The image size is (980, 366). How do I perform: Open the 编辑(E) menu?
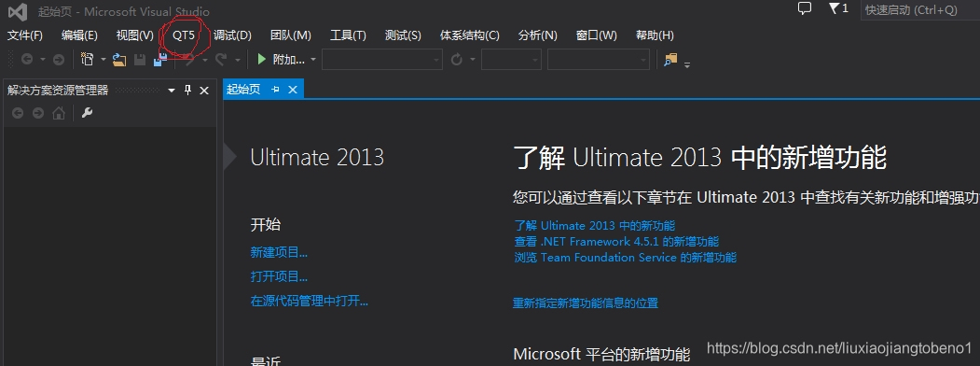[x=79, y=35]
